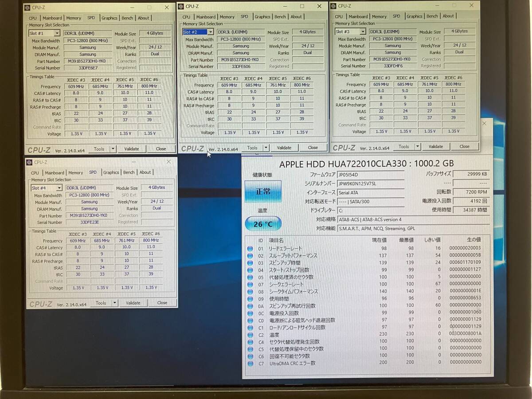Click status circle for スピンアップ再試行回数 row
The width and height of the screenshot is (532, 399).
(x=250, y=306)
